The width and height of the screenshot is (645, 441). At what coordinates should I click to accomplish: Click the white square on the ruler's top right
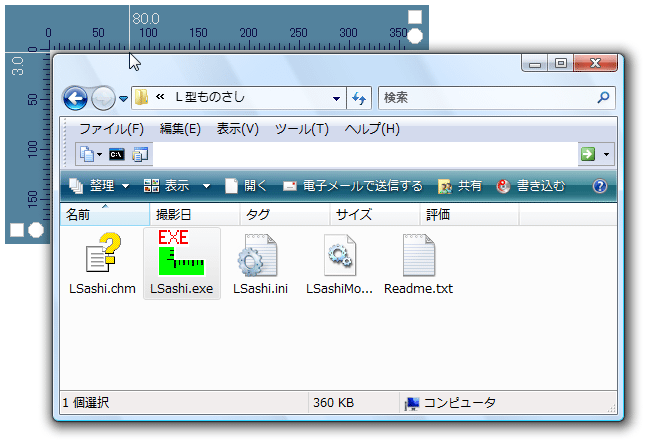pos(415,17)
